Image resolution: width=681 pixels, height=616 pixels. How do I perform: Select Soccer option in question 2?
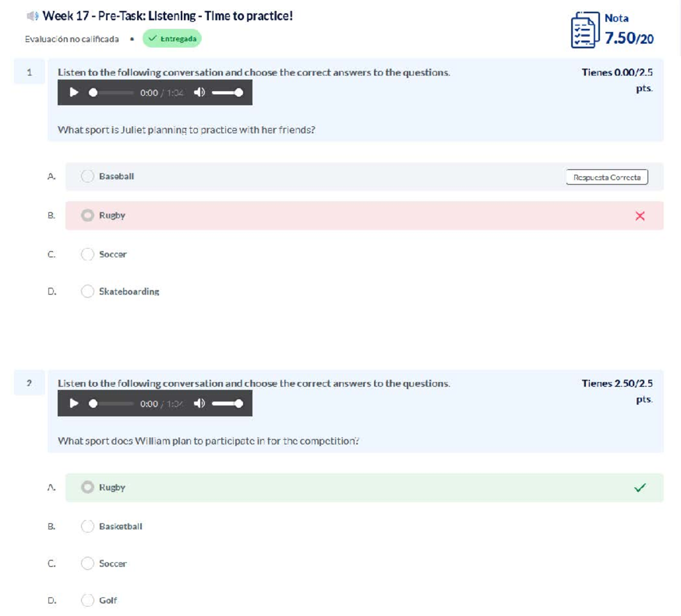click(87, 563)
